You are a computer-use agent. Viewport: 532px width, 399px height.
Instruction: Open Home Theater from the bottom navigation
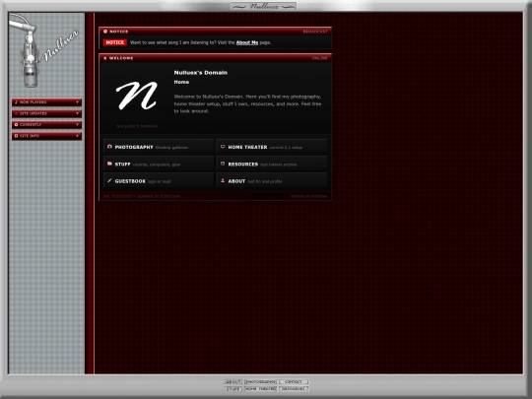tap(260, 389)
